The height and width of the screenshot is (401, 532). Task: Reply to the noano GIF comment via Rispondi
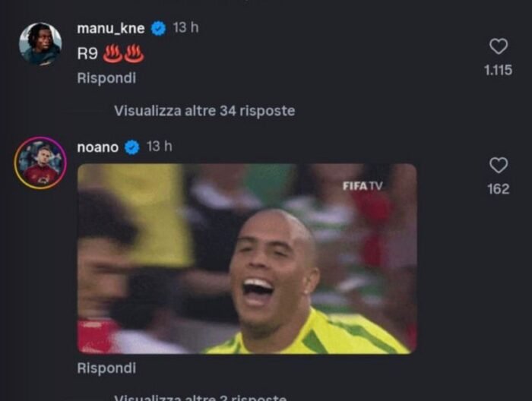pos(106,368)
